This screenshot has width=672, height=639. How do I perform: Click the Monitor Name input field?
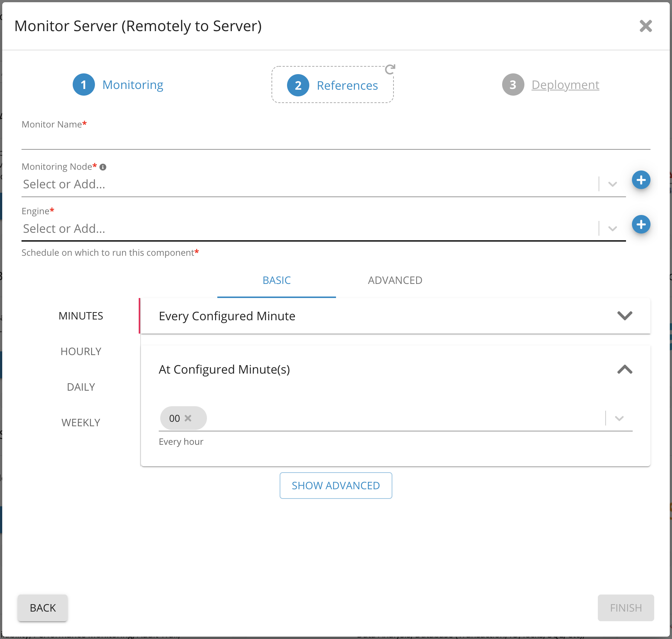click(336, 141)
